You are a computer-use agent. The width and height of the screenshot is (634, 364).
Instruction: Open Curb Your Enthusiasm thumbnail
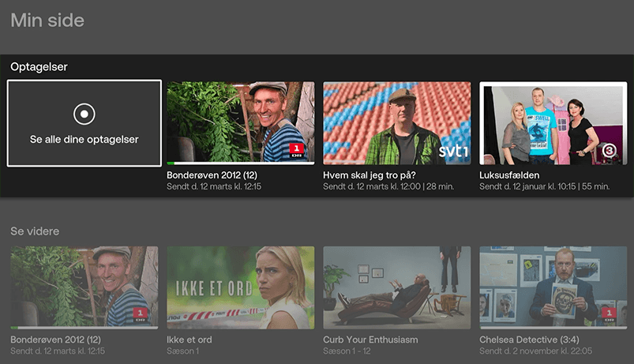(396, 287)
